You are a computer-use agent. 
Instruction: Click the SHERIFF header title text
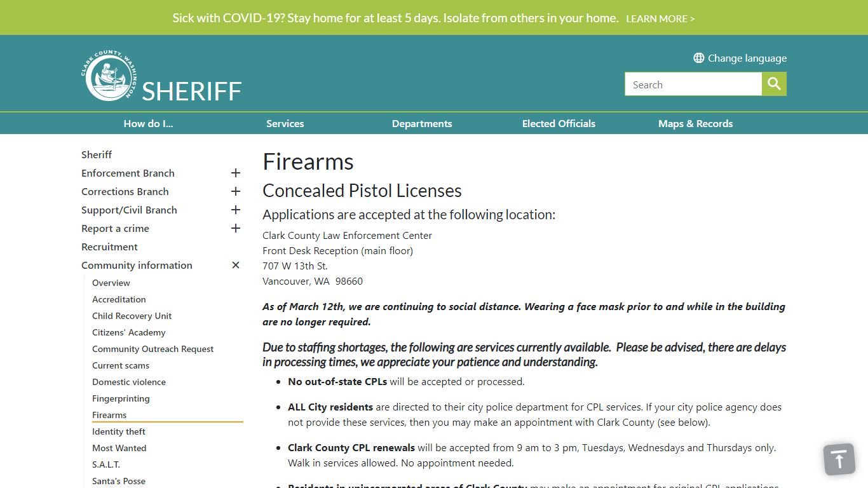pos(192,91)
